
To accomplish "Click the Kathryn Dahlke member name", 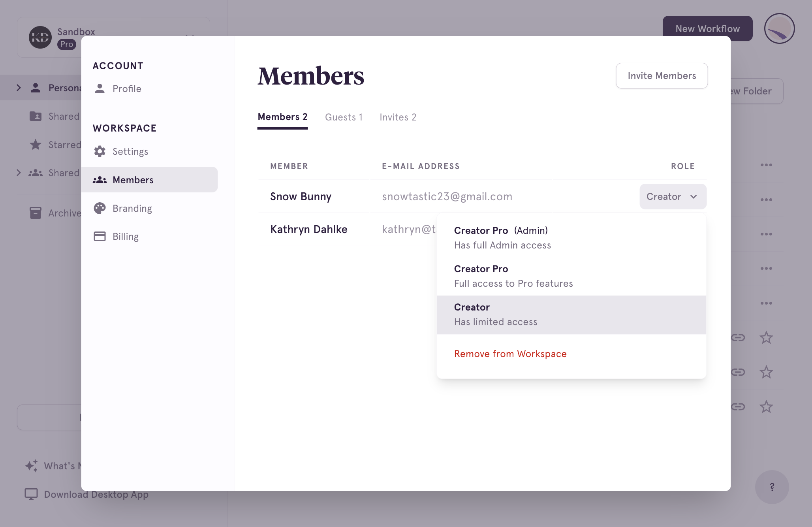I will (309, 230).
